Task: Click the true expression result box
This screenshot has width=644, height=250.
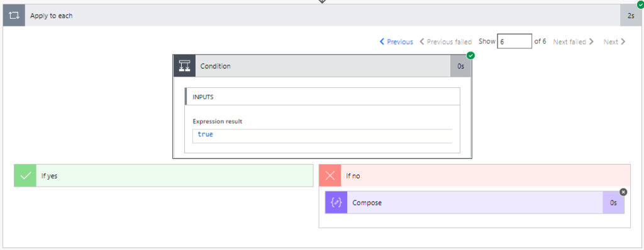Action: [x=323, y=136]
